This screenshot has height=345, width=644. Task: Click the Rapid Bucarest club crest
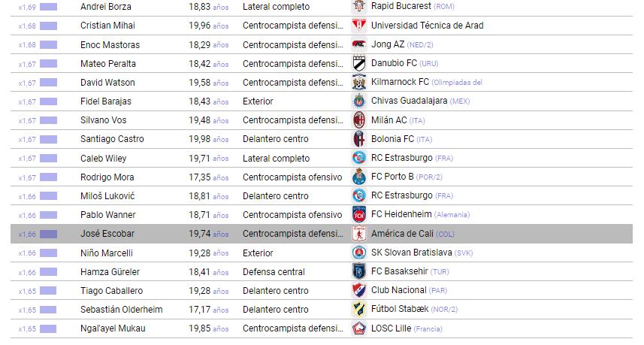click(x=358, y=6)
